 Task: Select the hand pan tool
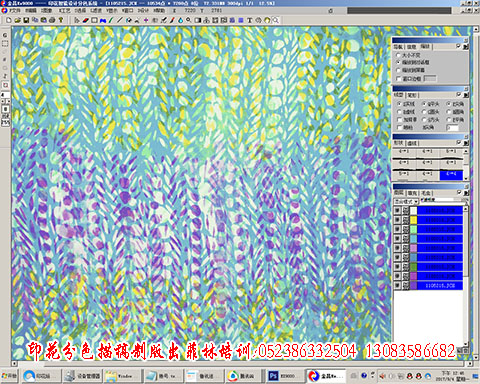[x=267, y=20]
